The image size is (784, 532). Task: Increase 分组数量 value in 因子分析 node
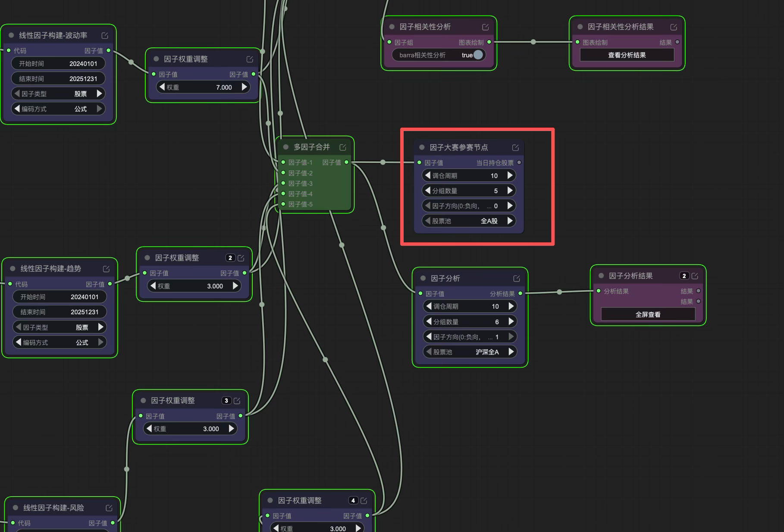[511, 322]
